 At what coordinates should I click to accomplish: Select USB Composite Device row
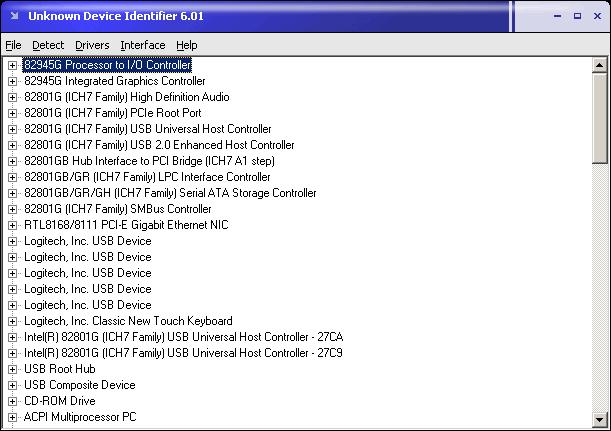click(80, 385)
